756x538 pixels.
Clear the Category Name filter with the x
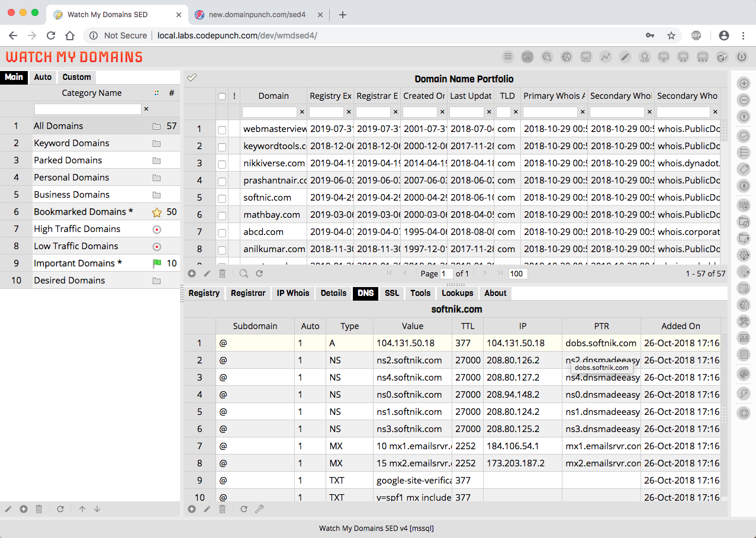click(146, 109)
